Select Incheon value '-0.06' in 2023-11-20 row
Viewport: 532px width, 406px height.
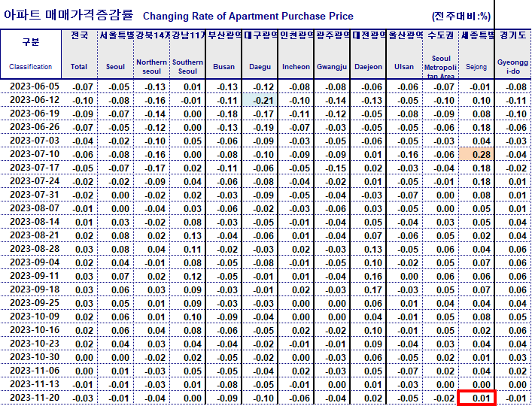pyautogui.click(x=299, y=398)
